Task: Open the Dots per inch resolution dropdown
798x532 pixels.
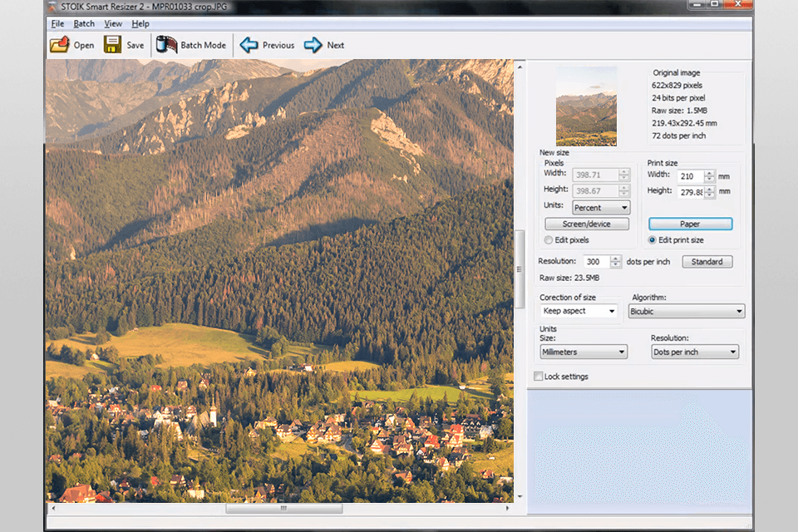Action: click(695, 352)
